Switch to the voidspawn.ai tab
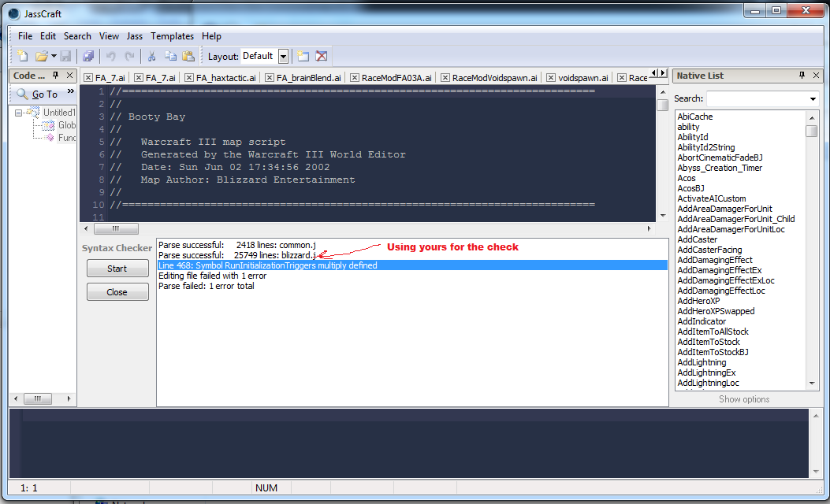This screenshot has width=830, height=504. [x=582, y=78]
